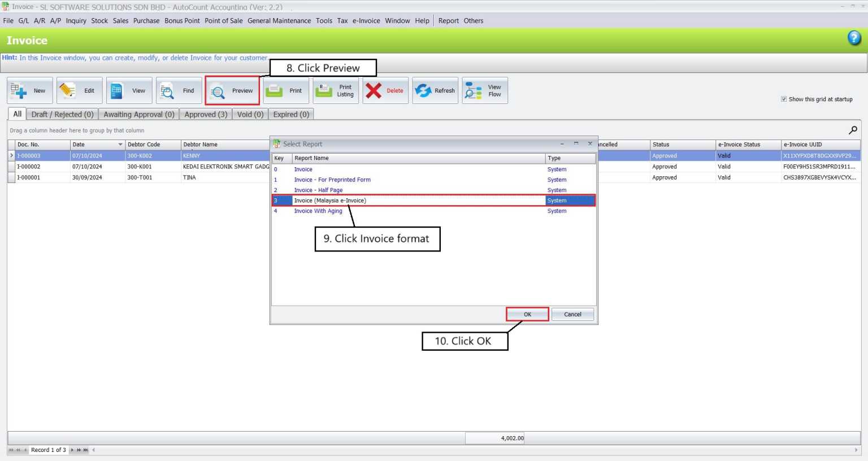The width and height of the screenshot is (868, 461).
Task: Open the Sales menu
Action: [120, 21]
